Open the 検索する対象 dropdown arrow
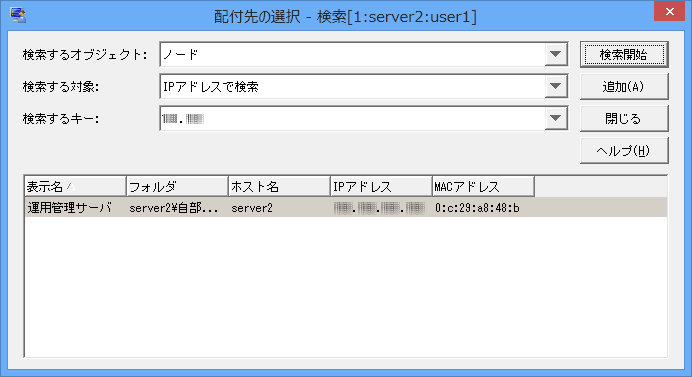The width and height of the screenshot is (692, 377). pos(556,86)
